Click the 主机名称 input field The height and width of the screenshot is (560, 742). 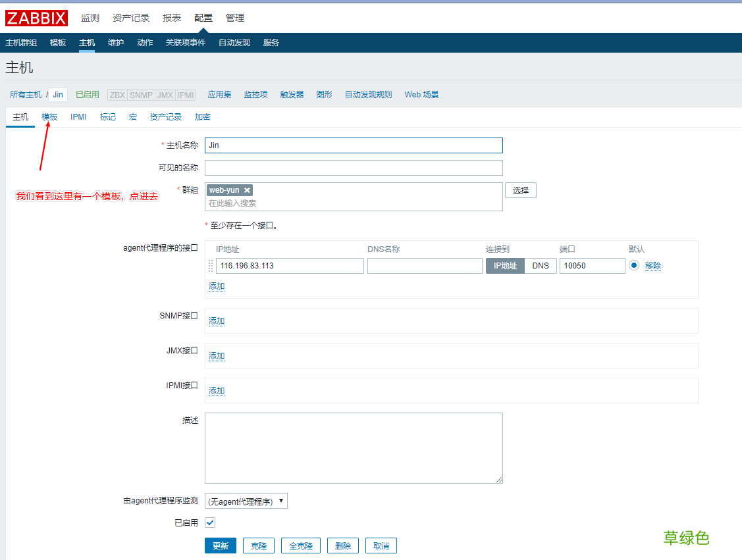(x=354, y=145)
